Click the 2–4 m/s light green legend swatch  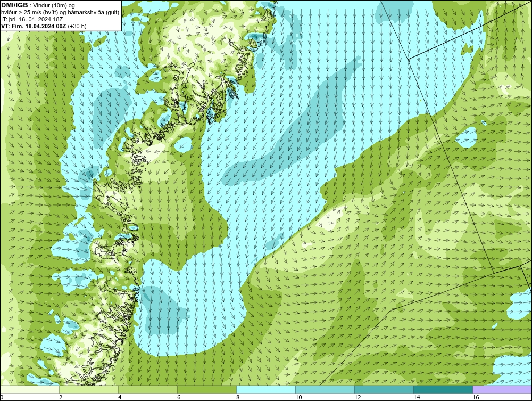point(88,389)
